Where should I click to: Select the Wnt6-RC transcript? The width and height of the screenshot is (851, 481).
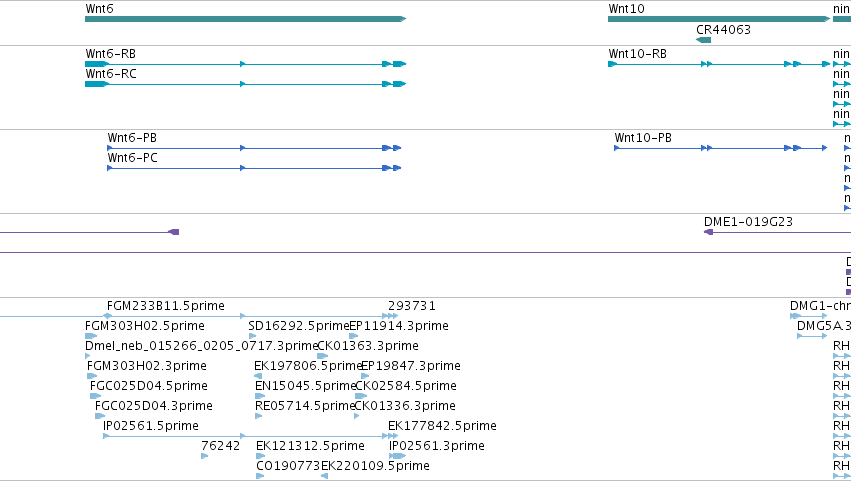(x=245, y=84)
